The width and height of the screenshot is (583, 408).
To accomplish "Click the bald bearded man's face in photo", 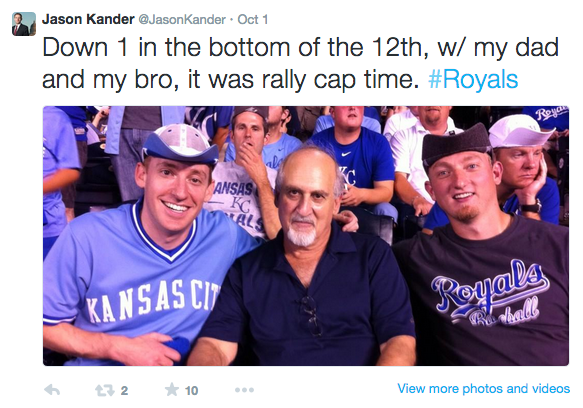I will tap(305, 199).
